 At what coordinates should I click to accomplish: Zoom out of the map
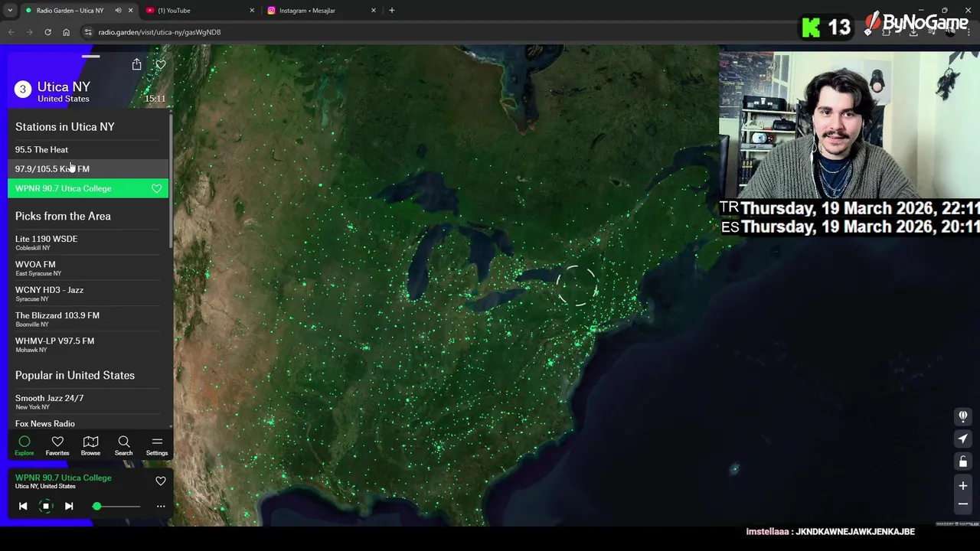[963, 504]
